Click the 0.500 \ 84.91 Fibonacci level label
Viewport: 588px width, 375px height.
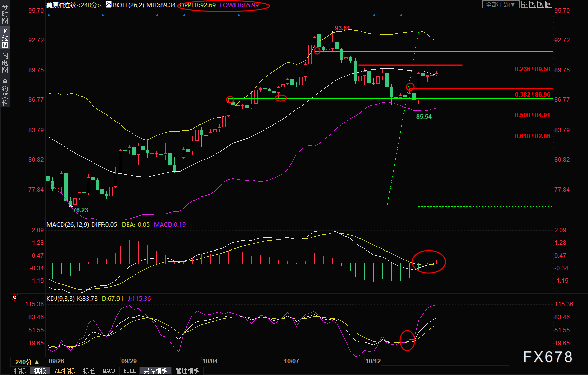tap(532, 115)
